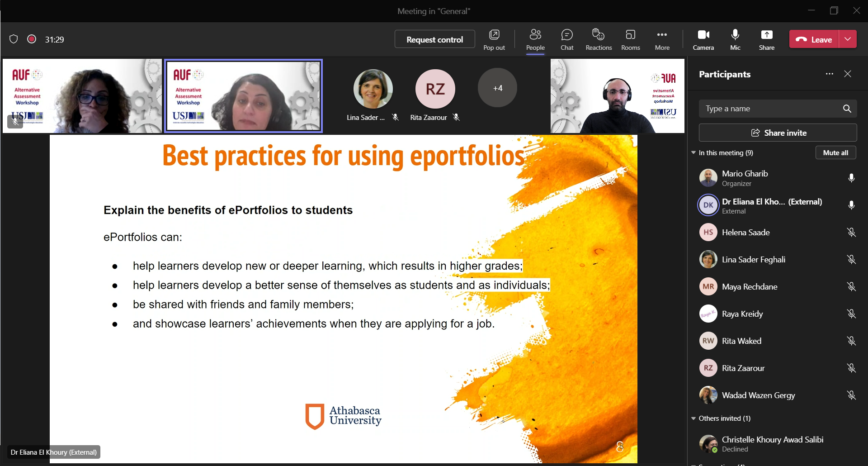Click Lina Sader's photo in gallery
868x466 pixels.
(373, 89)
